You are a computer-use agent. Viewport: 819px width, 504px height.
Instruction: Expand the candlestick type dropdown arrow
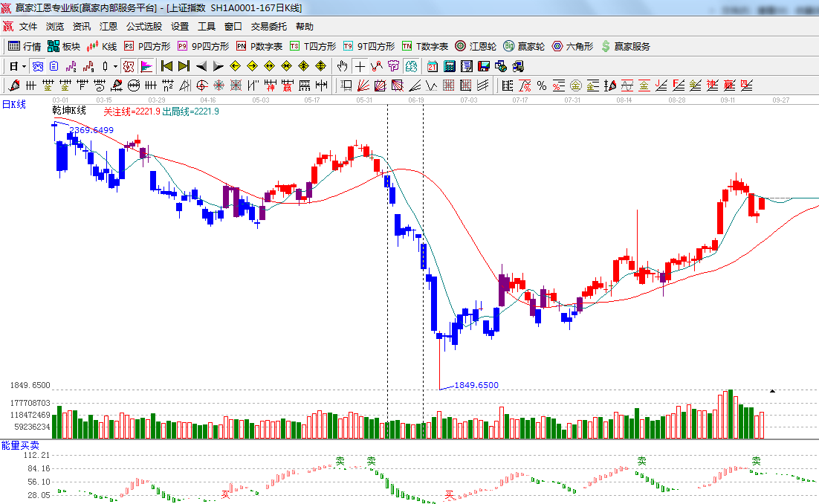[115, 66]
